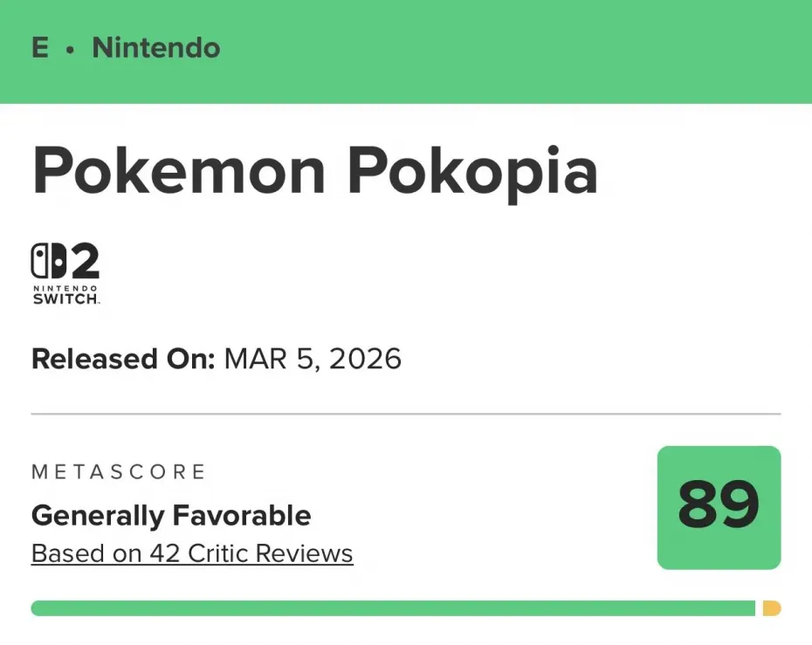Viewport: 812px width, 645px height.
Task: Click the bold "2" numeral beside the Joy-Con glyph
Action: pos(83,261)
